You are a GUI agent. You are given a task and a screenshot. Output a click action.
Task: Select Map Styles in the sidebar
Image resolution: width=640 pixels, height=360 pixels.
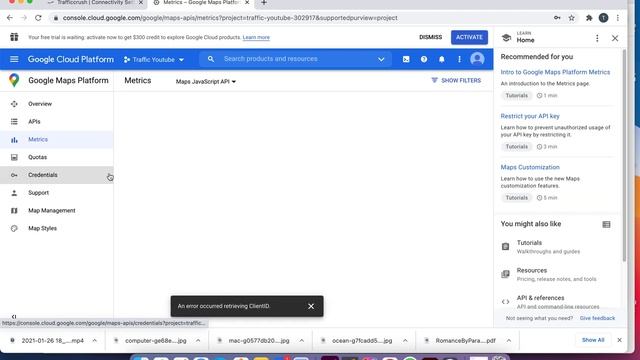pos(57,228)
